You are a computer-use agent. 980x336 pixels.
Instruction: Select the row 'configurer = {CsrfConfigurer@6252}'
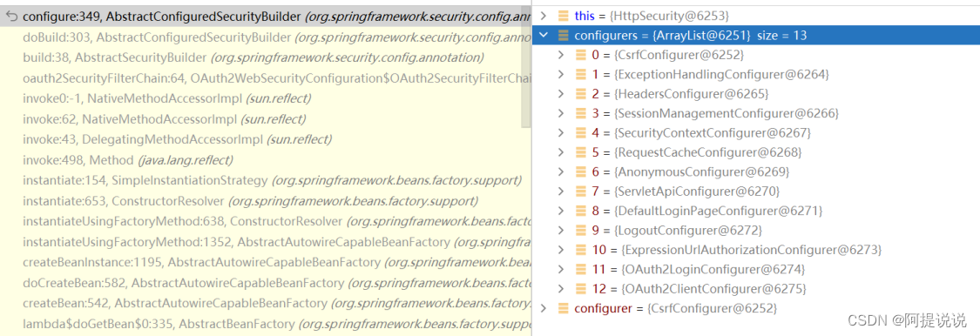[756, 308]
